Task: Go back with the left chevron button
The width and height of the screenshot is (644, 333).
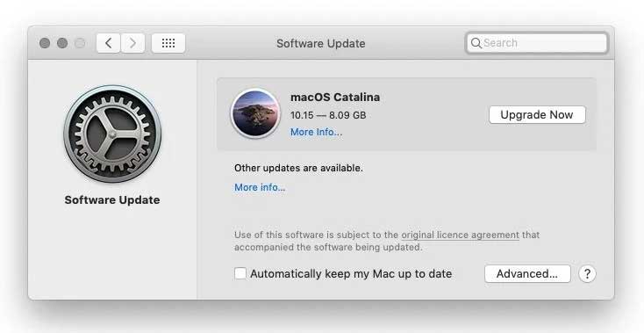Action: click(x=109, y=43)
